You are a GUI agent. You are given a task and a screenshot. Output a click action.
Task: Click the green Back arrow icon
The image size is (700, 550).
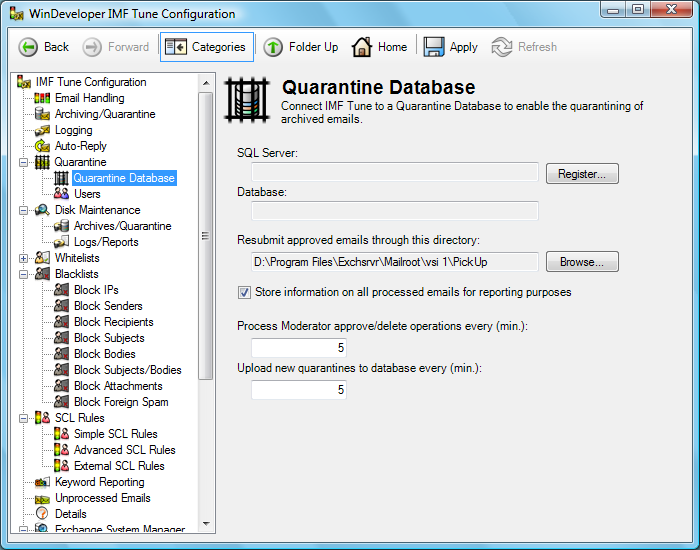(x=28, y=47)
